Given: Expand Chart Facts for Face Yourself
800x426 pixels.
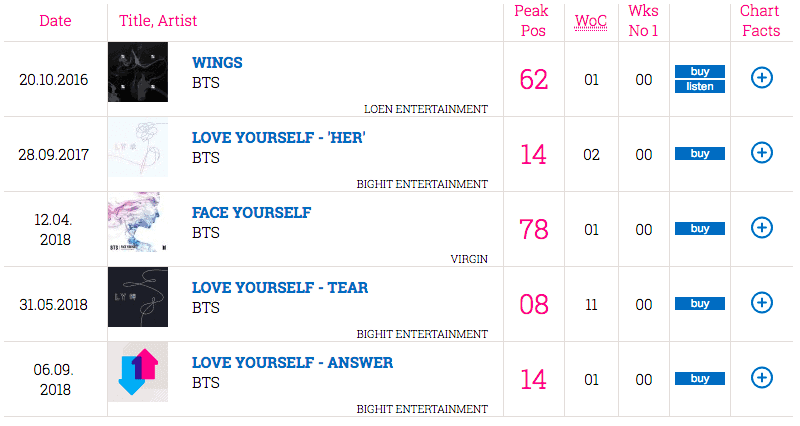Looking at the screenshot, I should tap(761, 228).
